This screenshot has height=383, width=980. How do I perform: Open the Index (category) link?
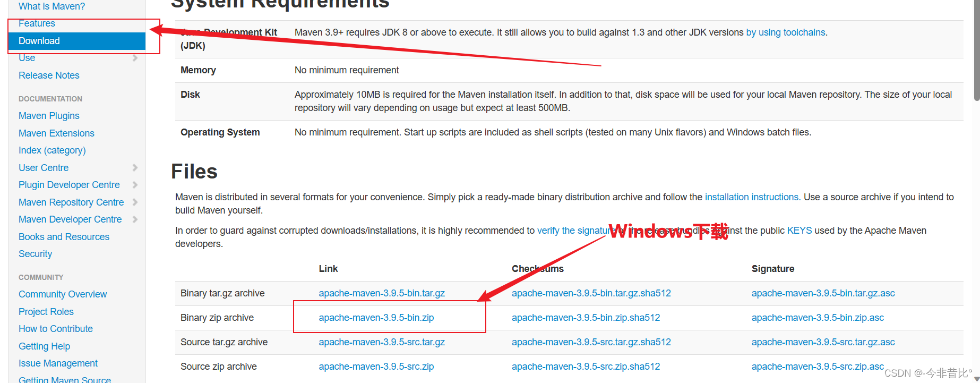coord(52,150)
